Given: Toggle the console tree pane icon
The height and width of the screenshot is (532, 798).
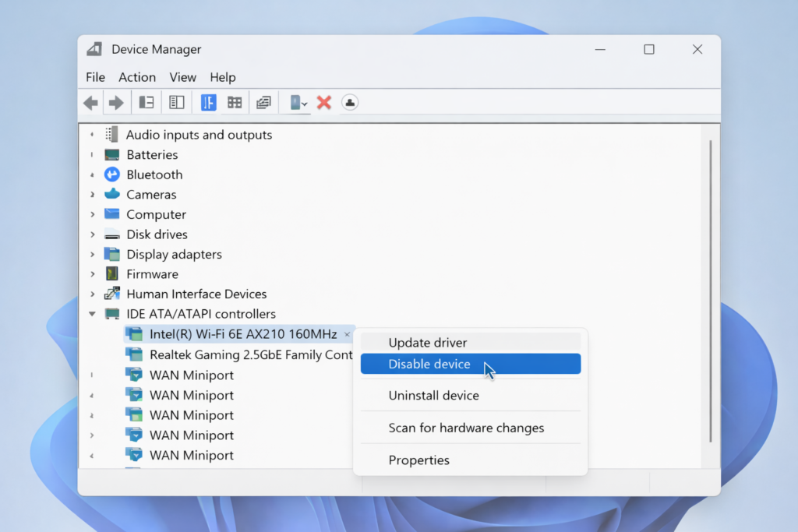Looking at the screenshot, I should [x=147, y=103].
